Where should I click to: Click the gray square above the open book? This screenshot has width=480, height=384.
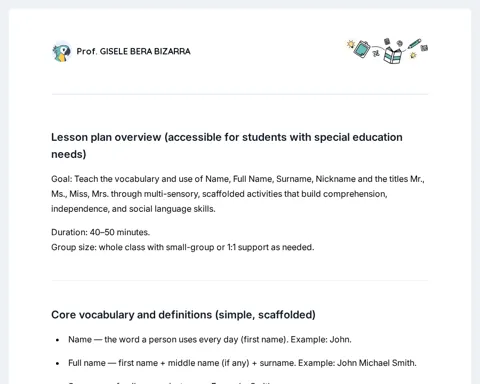point(387,41)
